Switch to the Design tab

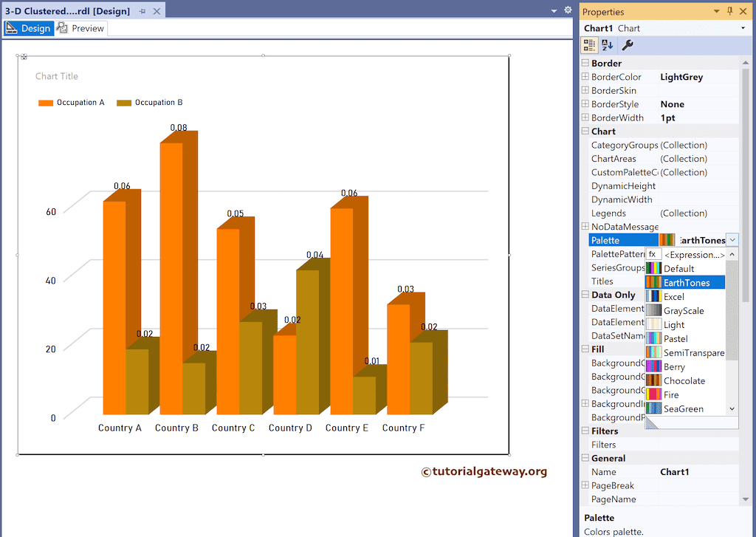pyautogui.click(x=29, y=29)
